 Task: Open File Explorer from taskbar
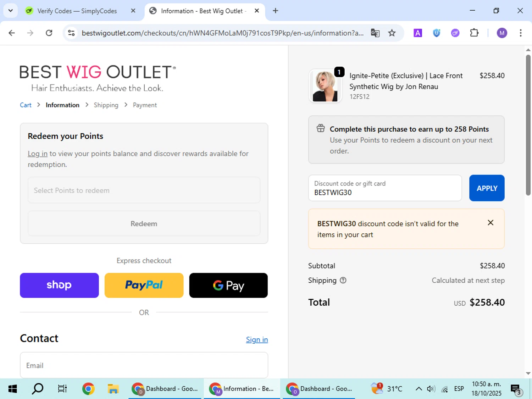click(x=113, y=389)
